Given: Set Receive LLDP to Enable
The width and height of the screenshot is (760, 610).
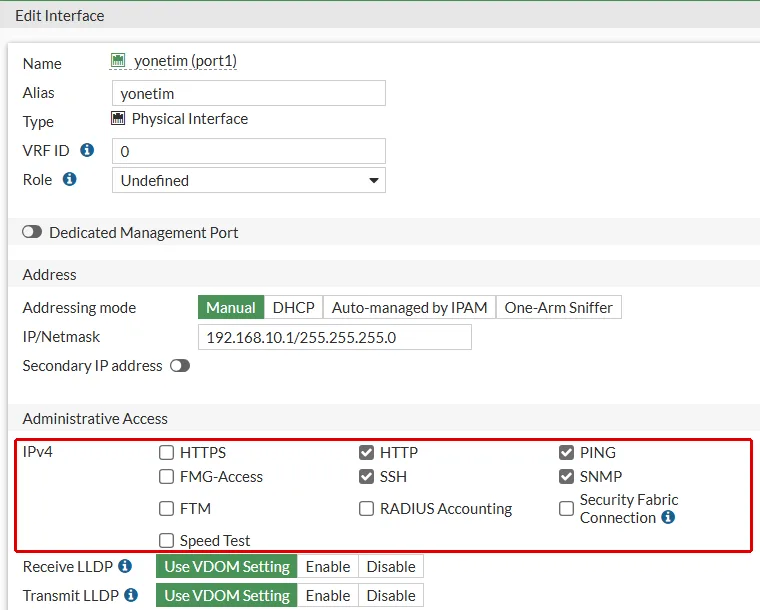Looking at the screenshot, I should point(328,566).
